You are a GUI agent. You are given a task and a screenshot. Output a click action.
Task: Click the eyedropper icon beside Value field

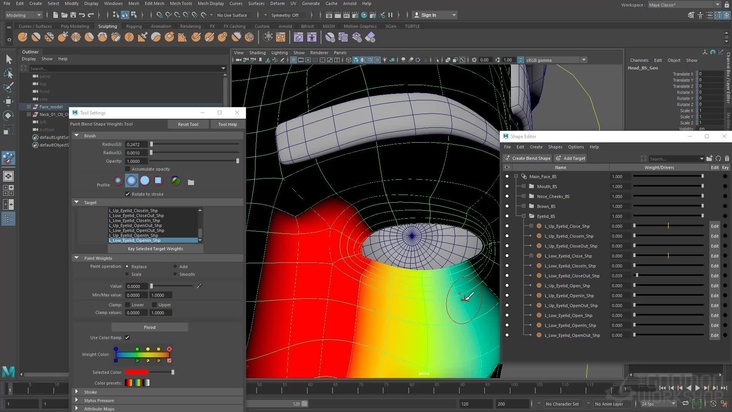[199, 286]
